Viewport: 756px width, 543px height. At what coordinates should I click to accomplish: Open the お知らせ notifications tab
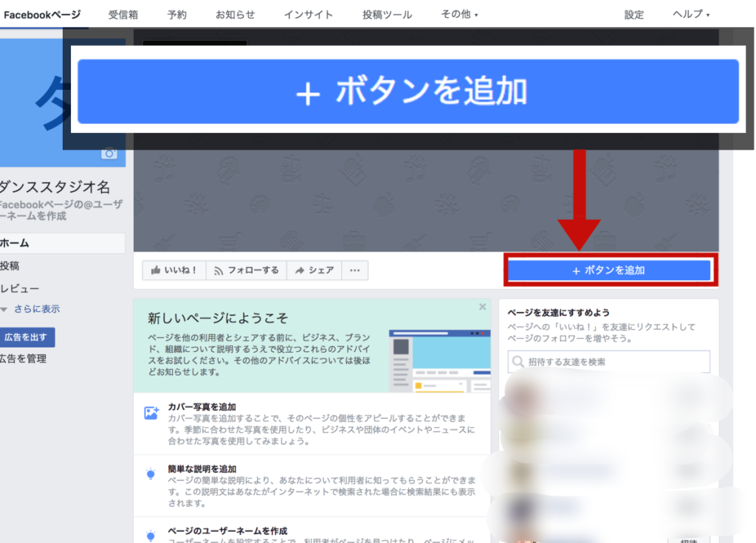coord(236,15)
